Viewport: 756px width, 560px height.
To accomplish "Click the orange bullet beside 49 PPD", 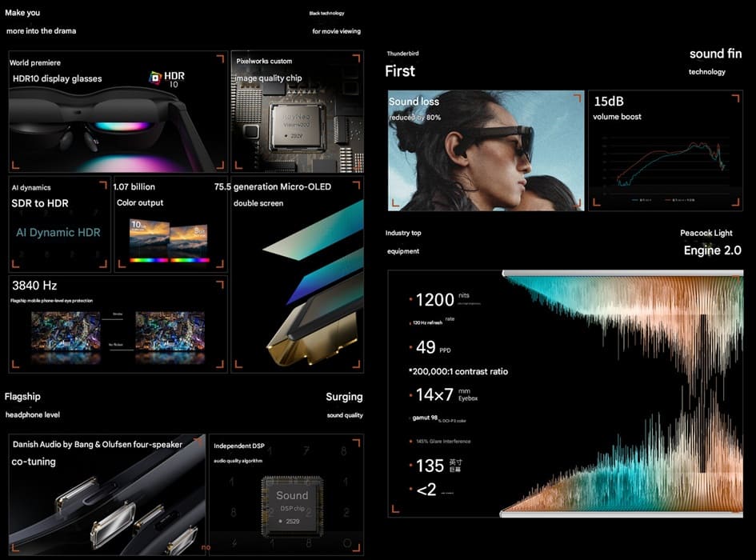I will pyautogui.click(x=411, y=348).
